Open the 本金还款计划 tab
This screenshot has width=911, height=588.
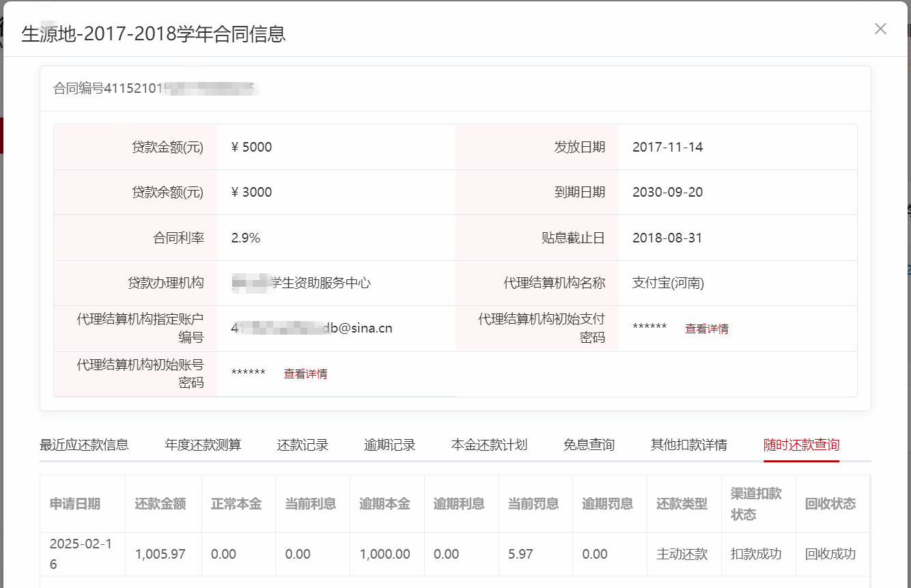click(489, 445)
